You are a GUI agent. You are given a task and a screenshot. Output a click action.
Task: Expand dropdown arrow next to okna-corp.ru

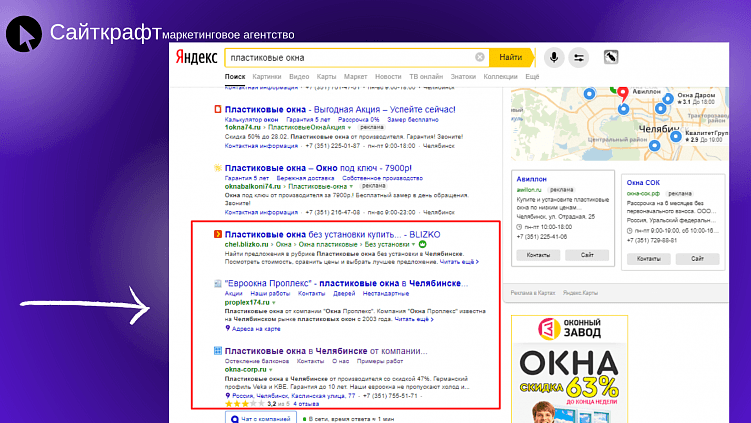(x=271, y=370)
